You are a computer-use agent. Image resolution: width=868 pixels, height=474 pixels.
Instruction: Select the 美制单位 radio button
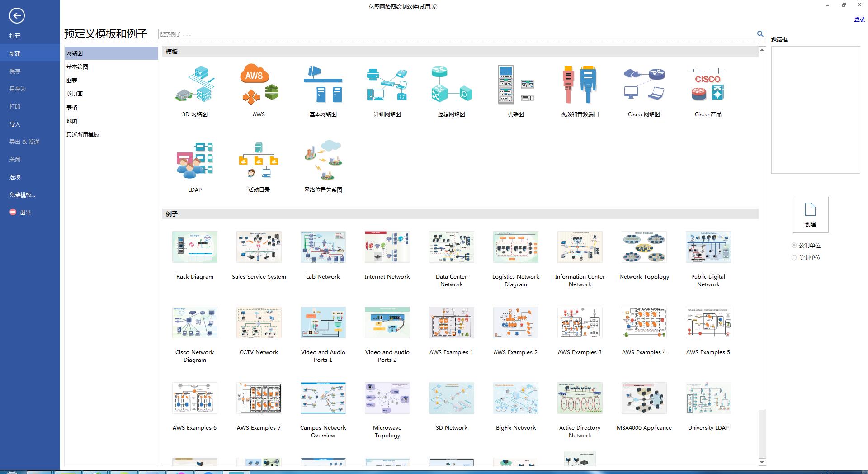[794, 258]
